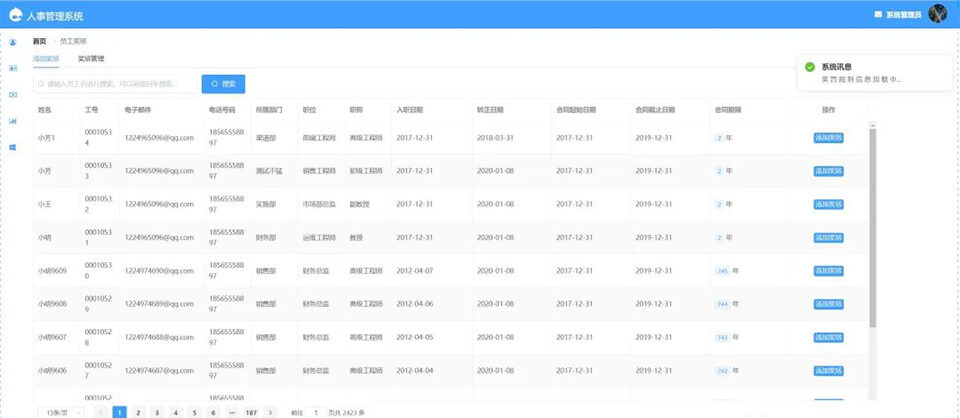Image resolution: width=960 pixels, height=418 pixels.
Task: Click the 首页 breadcrumb link
Action: click(39, 41)
